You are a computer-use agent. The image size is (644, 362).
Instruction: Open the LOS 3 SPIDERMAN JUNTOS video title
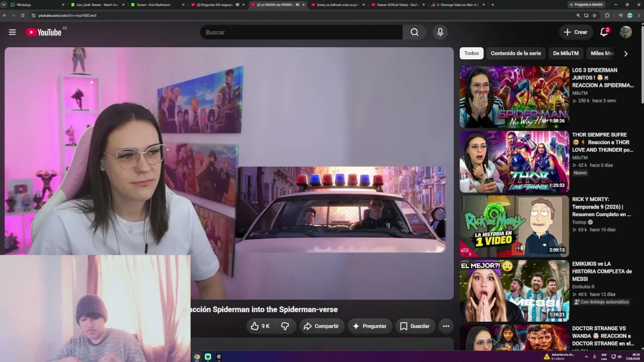[603, 77]
